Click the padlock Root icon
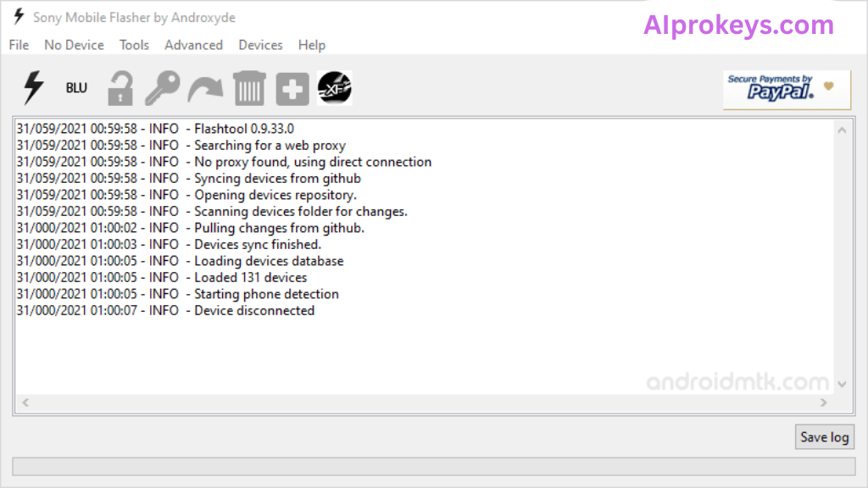 120,88
